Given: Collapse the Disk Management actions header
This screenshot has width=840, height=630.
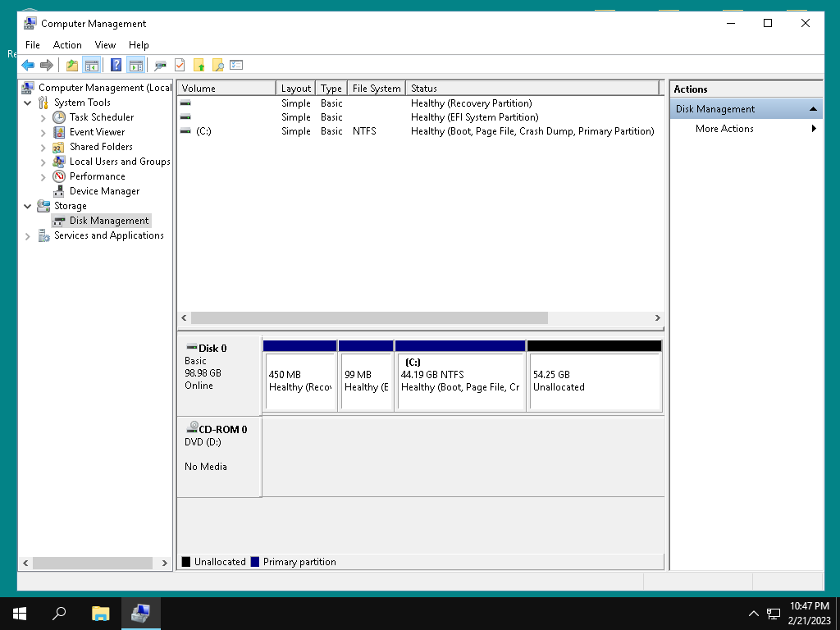Looking at the screenshot, I should click(812, 109).
